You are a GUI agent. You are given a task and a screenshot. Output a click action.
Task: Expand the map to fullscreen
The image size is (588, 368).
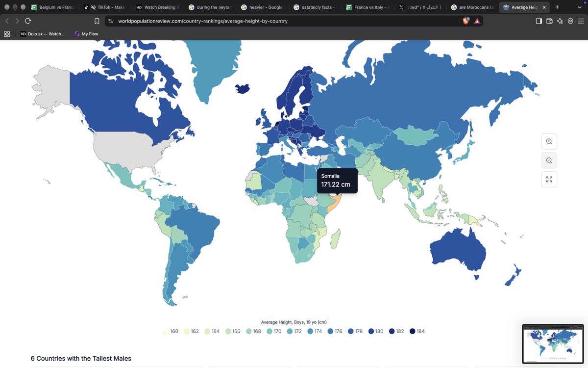(549, 179)
